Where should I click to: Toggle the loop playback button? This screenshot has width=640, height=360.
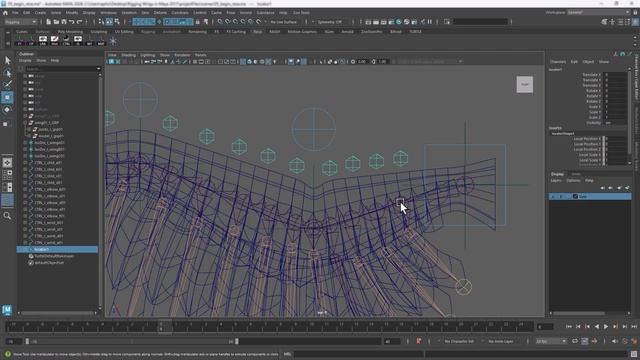pyautogui.click(x=575, y=341)
